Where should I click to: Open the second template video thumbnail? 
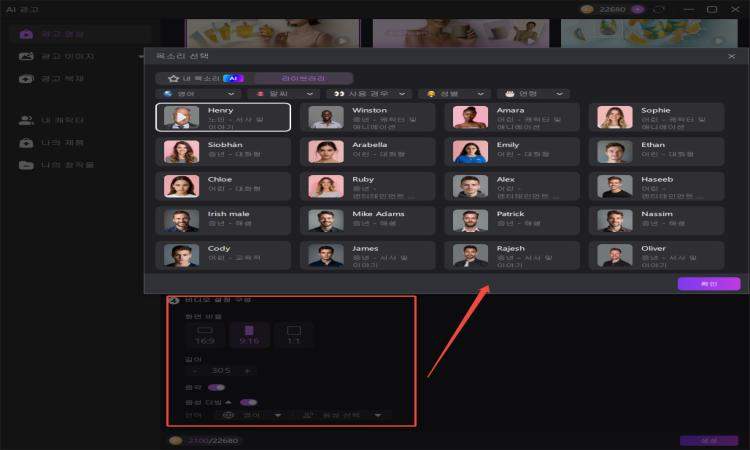[461, 33]
